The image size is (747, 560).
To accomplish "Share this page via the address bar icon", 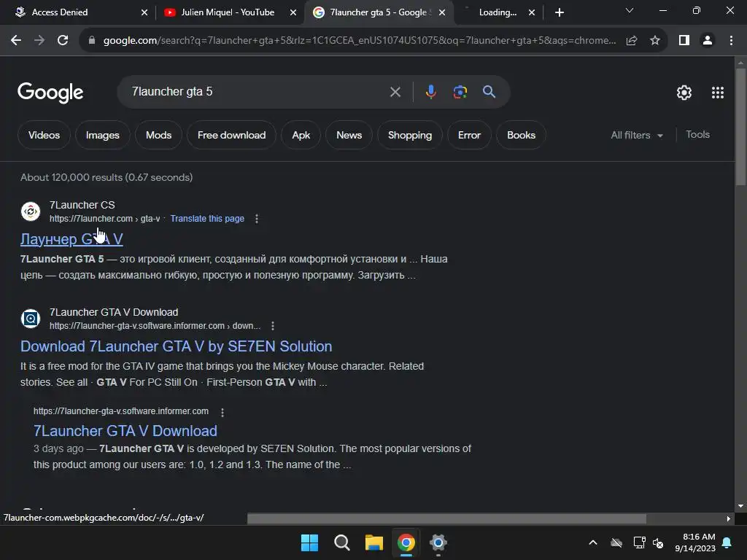I will tap(632, 41).
